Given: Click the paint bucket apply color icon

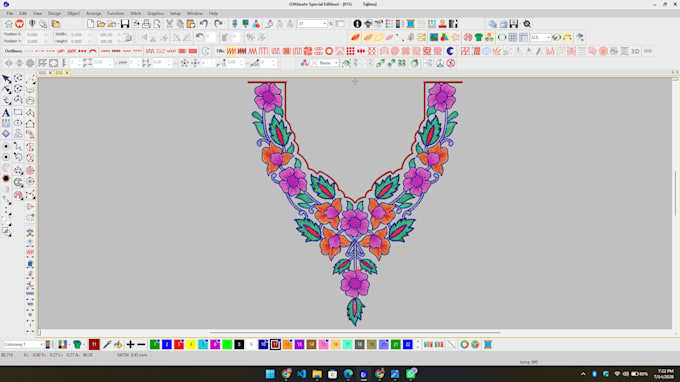Looking at the screenshot, I should (118, 344).
